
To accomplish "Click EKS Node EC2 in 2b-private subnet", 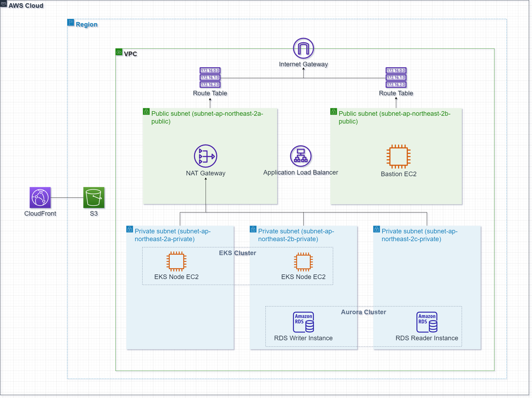I will click(x=303, y=262).
